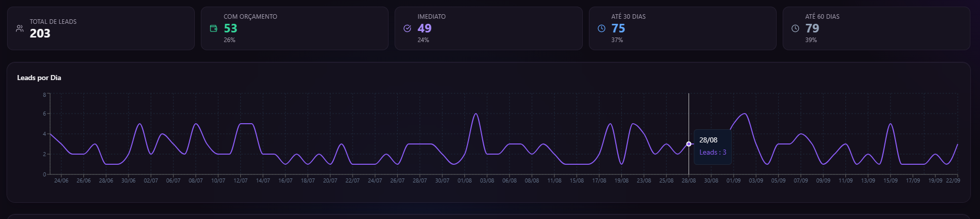Screen dimensions: 980x219
Task: Click the 03/09 x-axis date label
Action: coord(756,180)
